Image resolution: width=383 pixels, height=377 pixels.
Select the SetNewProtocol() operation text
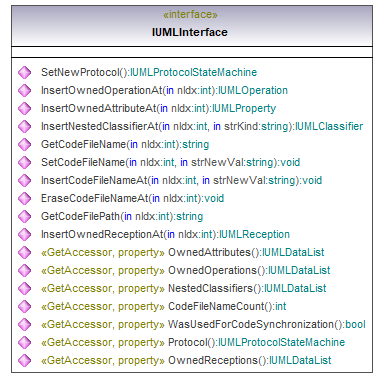click(x=149, y=72)
